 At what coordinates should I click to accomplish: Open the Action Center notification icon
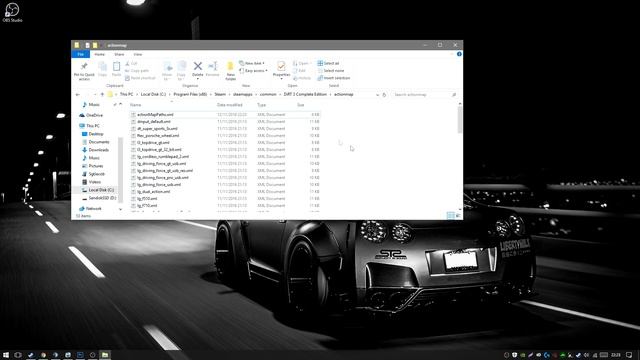pyautogui.click(x=629, y=355)
